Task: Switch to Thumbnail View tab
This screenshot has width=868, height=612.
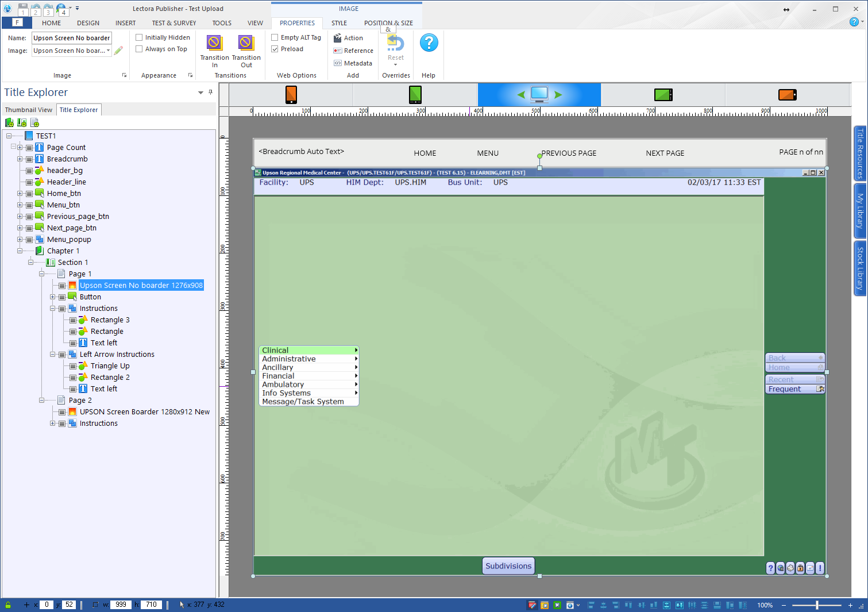Action: click(x=29, y=110)
